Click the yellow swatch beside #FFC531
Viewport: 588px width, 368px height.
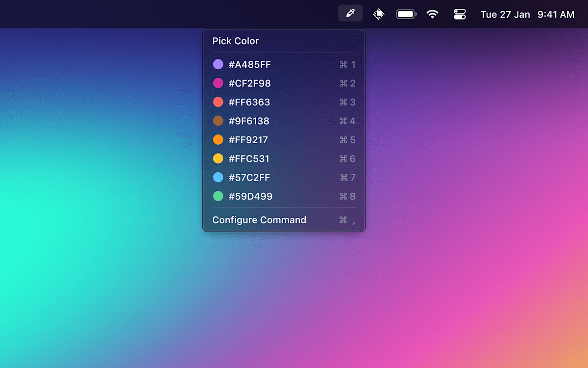pyautogui.click(x=219, y=158)
